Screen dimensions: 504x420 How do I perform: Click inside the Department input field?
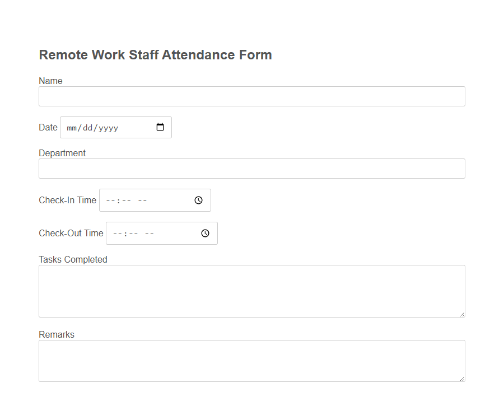click(251, 168)
